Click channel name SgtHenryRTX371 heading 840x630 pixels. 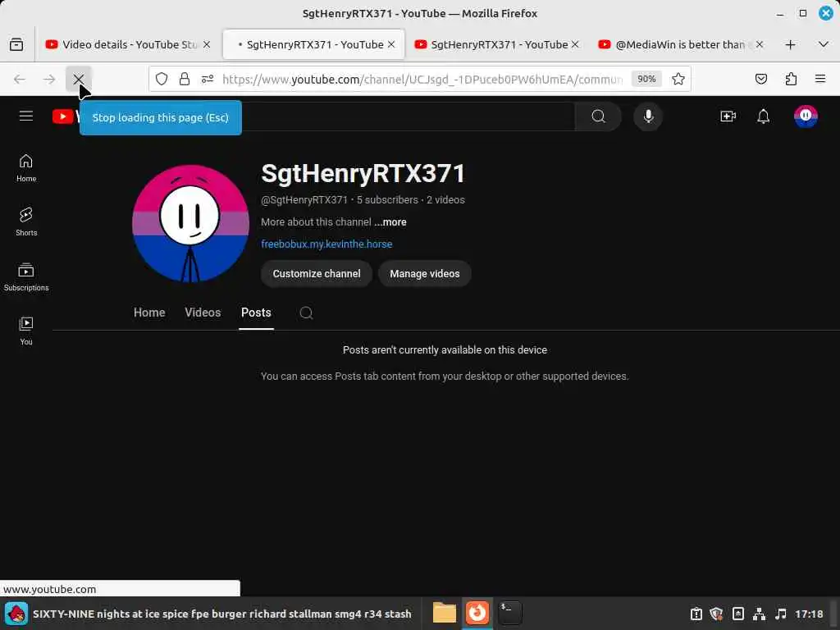[x=363, y=173]
